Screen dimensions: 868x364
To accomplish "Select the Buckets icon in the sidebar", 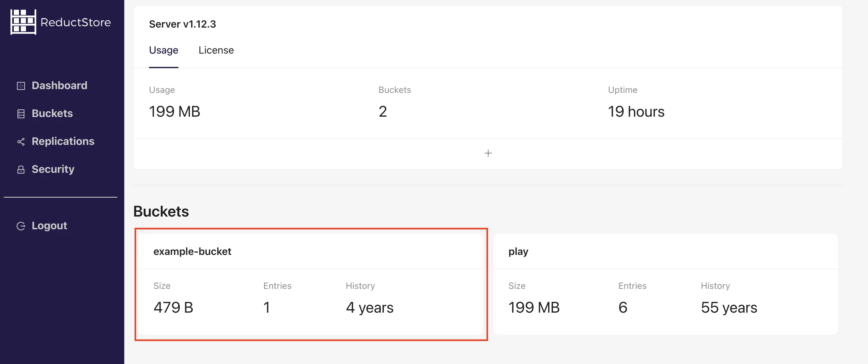I will coord(21,114).
